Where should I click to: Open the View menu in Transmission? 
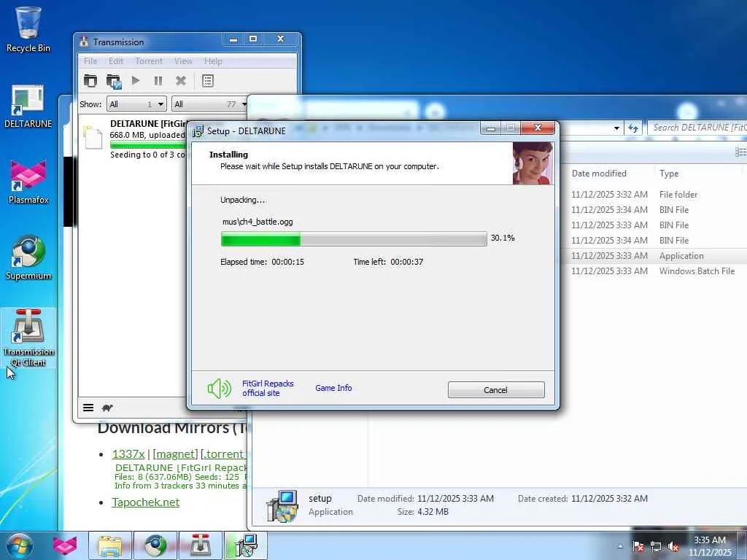click(x=183, y=61)
